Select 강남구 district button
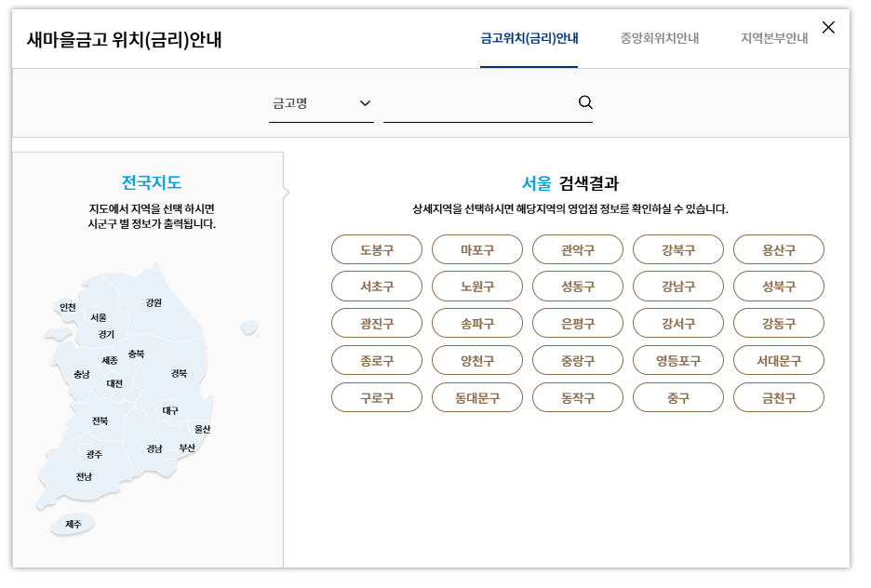This screenshot has width=871, height=588. (678, 286)
